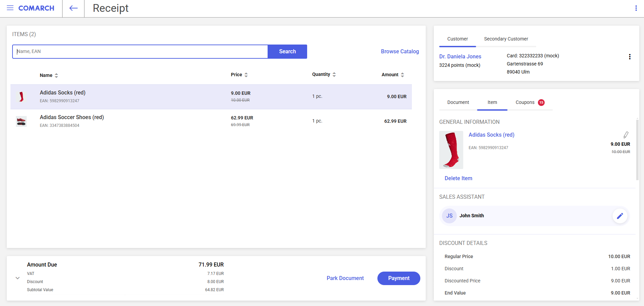Click the Search button
The width and height of the screenshot is (644, 306).
coord(287,52)
